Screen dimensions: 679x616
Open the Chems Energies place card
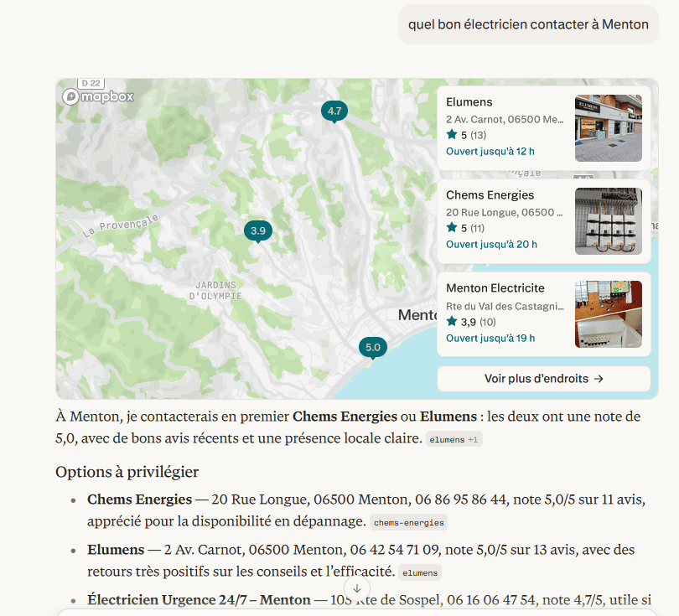coord(544,221)
